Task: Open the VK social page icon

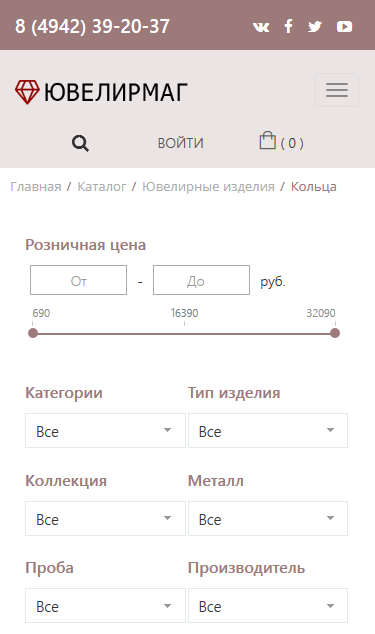Action: coord(261,27)
